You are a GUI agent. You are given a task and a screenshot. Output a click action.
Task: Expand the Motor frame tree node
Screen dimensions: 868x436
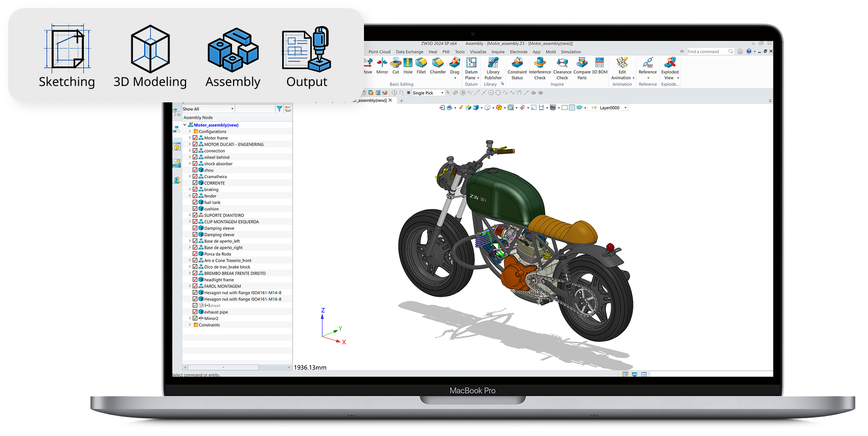tap(190, 138)
